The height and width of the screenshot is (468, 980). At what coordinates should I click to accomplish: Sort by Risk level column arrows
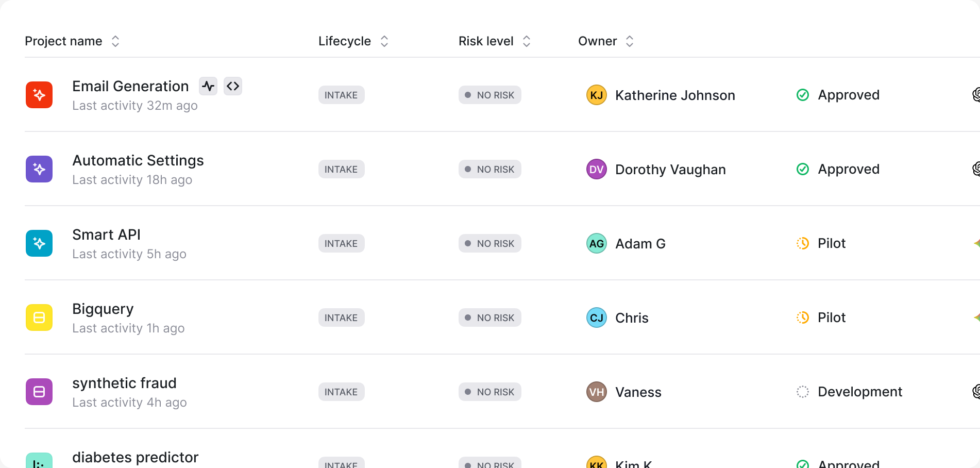[527, 41]
